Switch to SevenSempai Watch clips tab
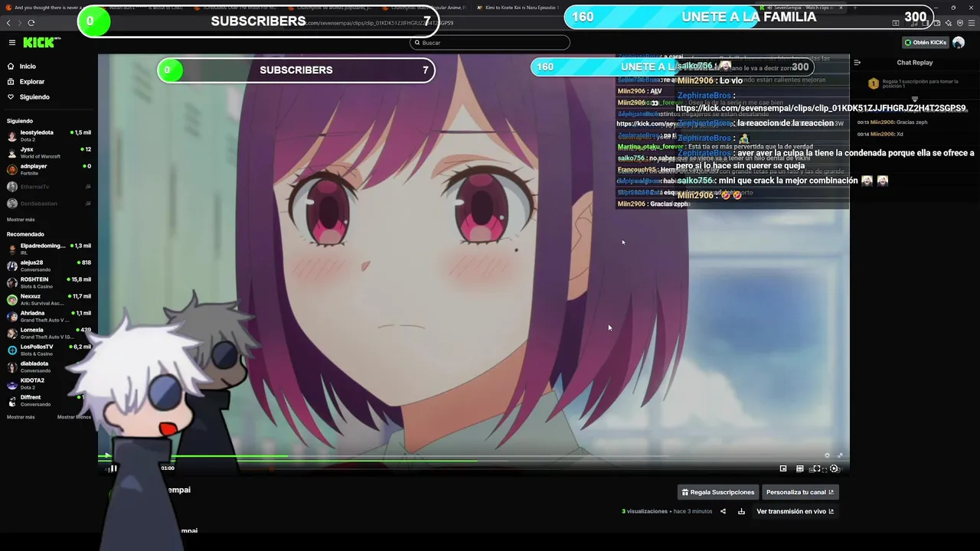This screenshot has height=551, width=980. [800, 8]
